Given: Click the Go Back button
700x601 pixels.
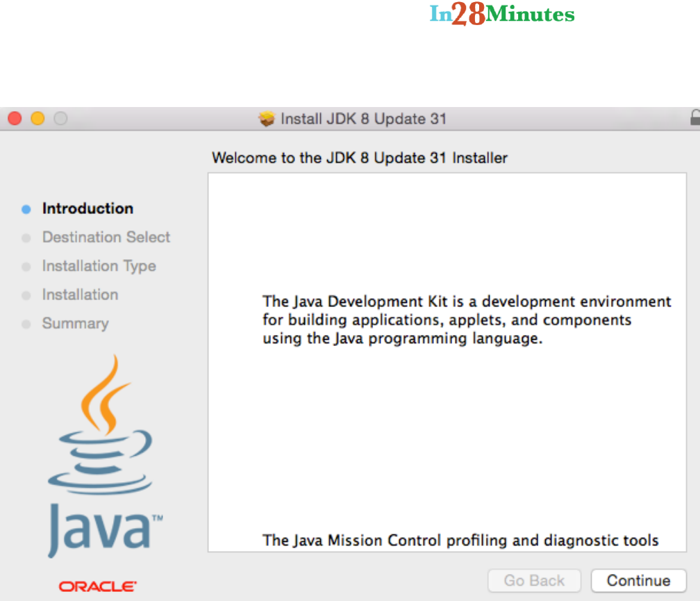Looking at the screenshot, I should click(x=535, y=580).
